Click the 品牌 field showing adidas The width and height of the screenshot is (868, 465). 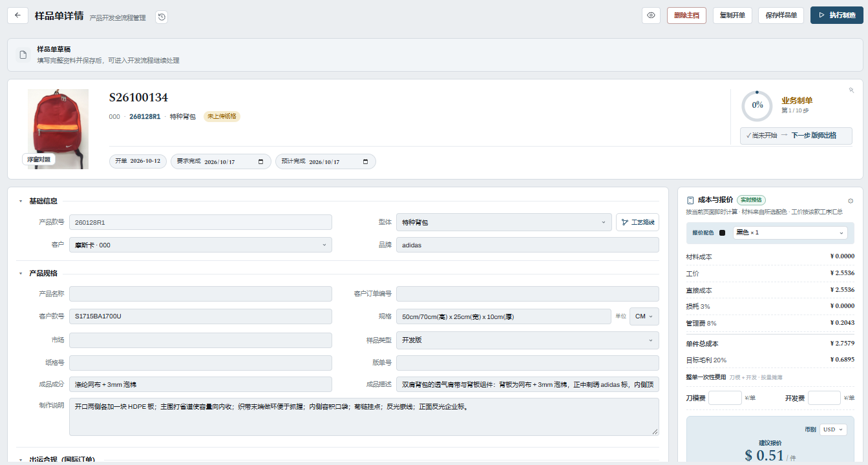(x=527, y=245)
